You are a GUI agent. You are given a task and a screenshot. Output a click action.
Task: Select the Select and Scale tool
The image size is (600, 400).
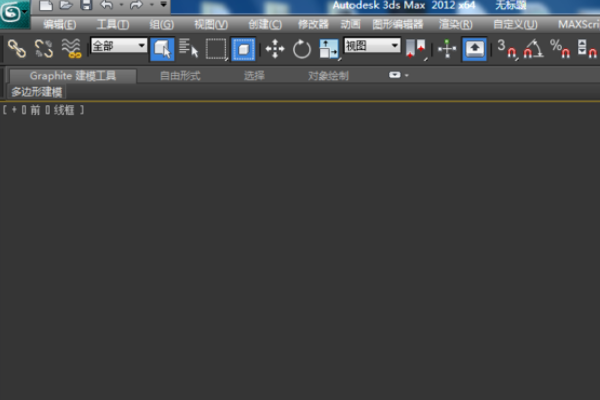click(x=329, y=49)
